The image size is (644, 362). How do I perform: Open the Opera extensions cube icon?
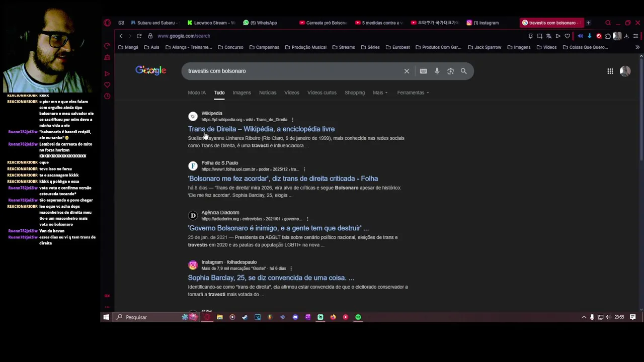point(608,36)
